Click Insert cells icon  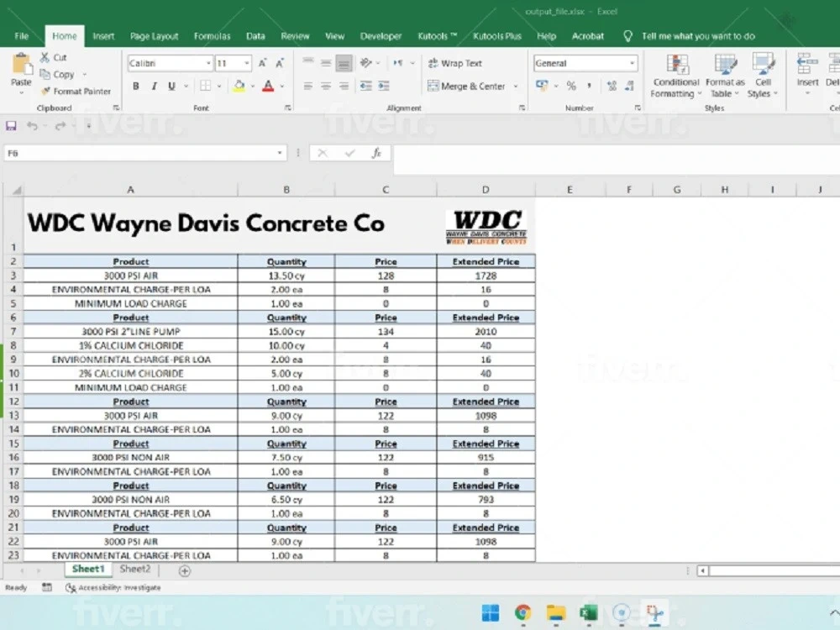click(807, 65)
